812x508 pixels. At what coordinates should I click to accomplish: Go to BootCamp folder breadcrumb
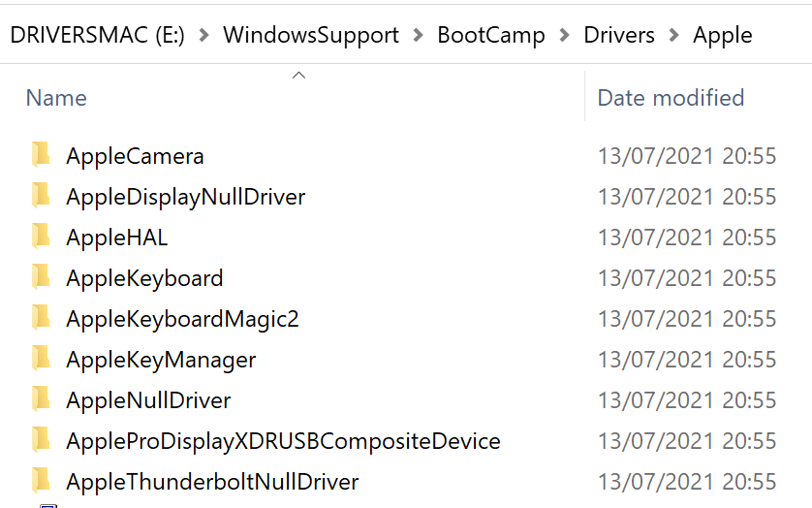tap(490, 36)
